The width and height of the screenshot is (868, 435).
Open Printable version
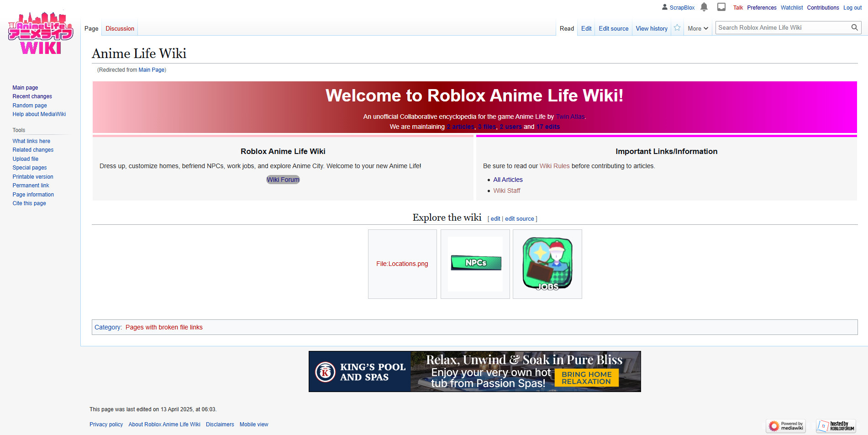point(33,177)
